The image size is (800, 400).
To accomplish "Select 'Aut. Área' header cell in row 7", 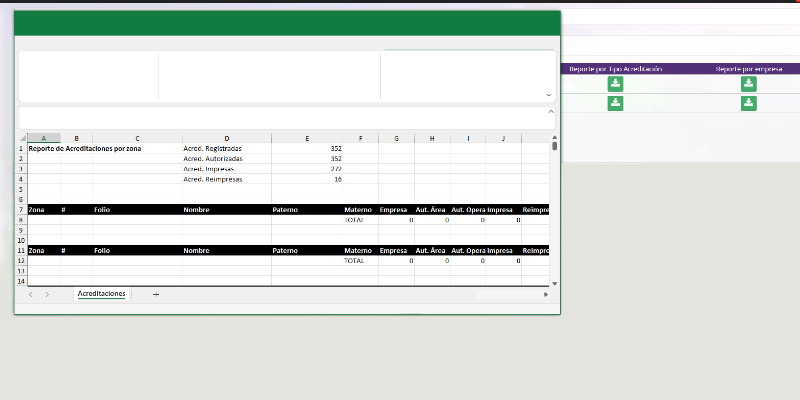I will pyautogui.click(x=432, y=210).
